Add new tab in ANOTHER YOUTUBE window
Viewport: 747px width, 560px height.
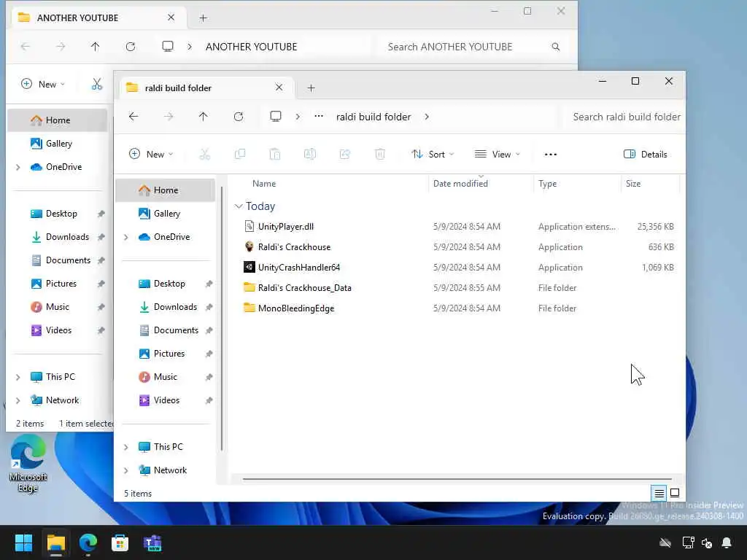pos(203,18)
